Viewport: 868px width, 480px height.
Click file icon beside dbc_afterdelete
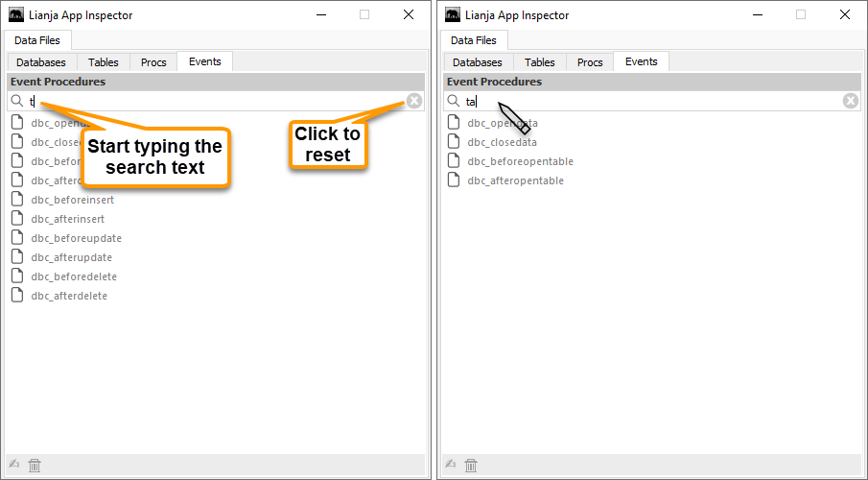coord(17,296)
